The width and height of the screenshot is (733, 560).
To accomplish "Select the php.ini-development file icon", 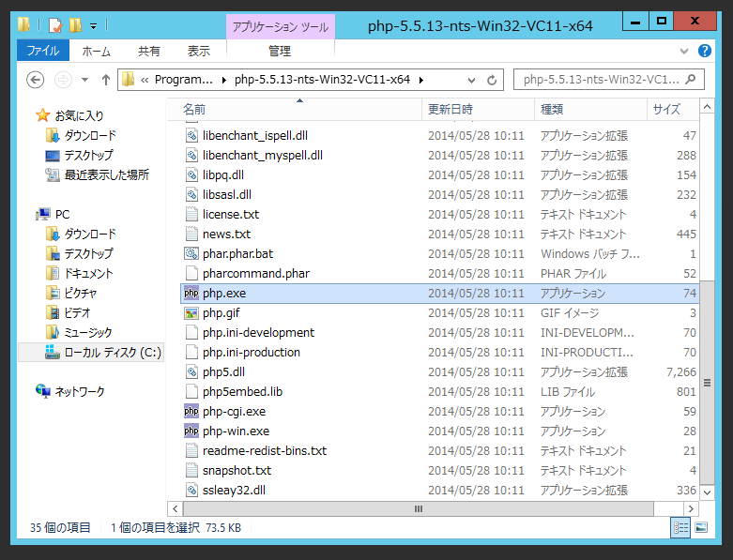I will (x=191, y=333).
